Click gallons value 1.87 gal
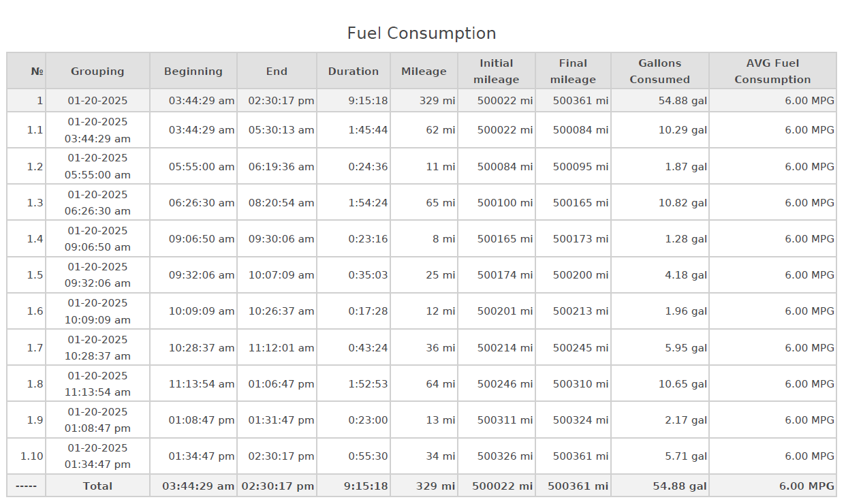Screen dimensions: 846x504 pos(686,166)
